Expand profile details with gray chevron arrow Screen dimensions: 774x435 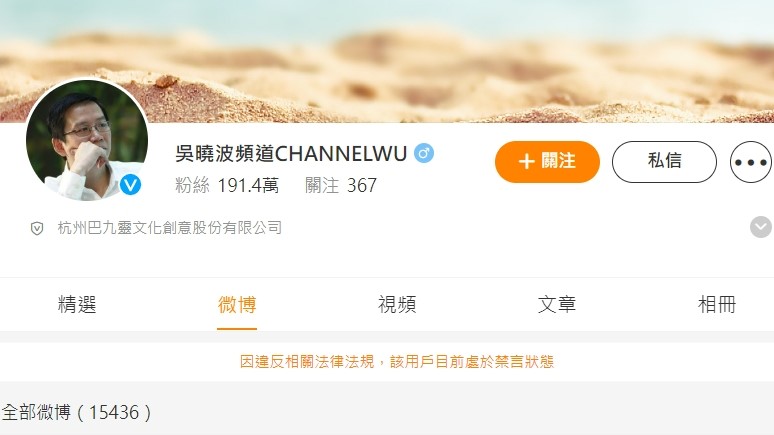[x=761, y=227]
